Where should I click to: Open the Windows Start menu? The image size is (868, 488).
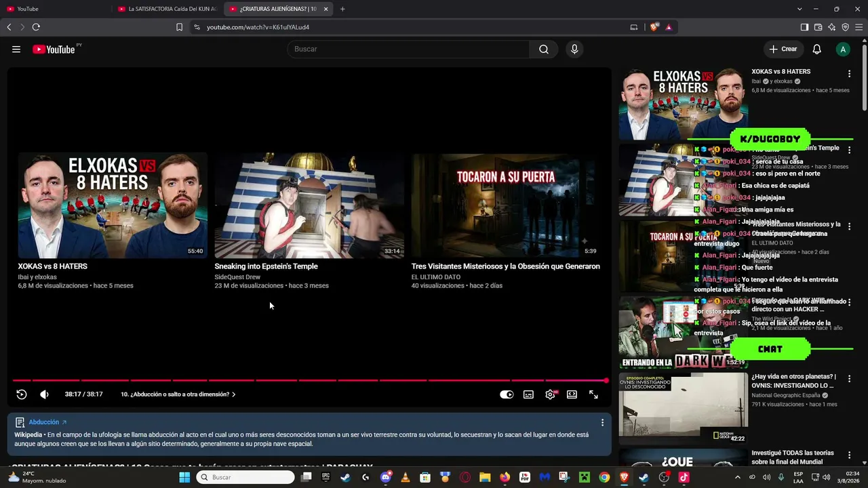coord(184,477)
